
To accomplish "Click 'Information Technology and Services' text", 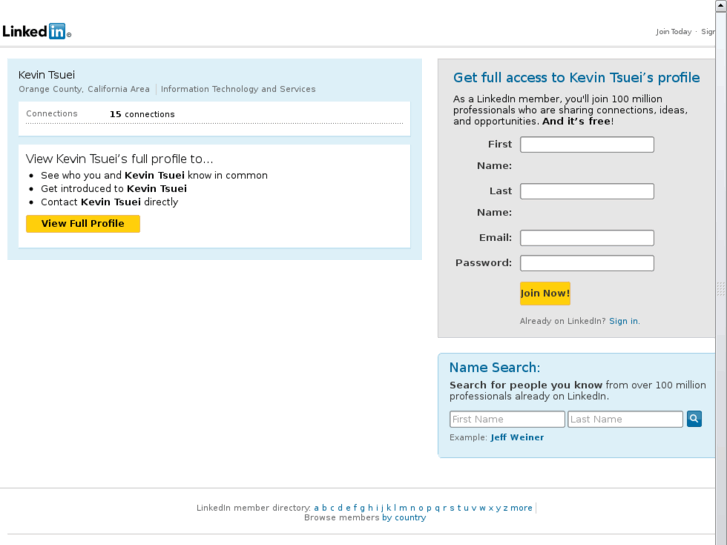I will click(x=238, y=89).
